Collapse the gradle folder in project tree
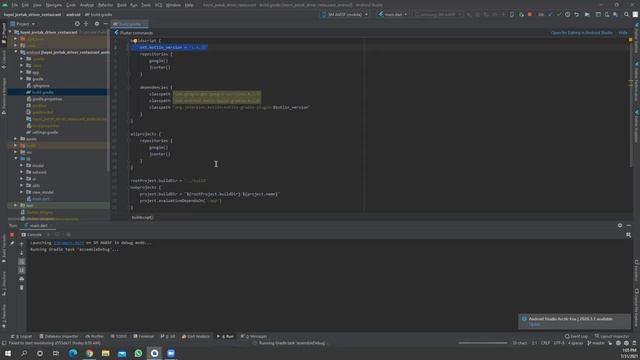 (22, 79)
